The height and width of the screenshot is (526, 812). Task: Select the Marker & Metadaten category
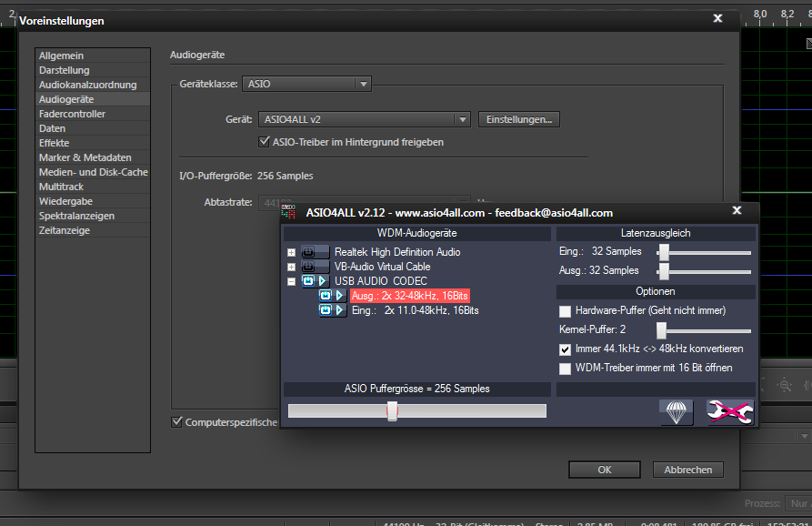click(x=93, y=157)
